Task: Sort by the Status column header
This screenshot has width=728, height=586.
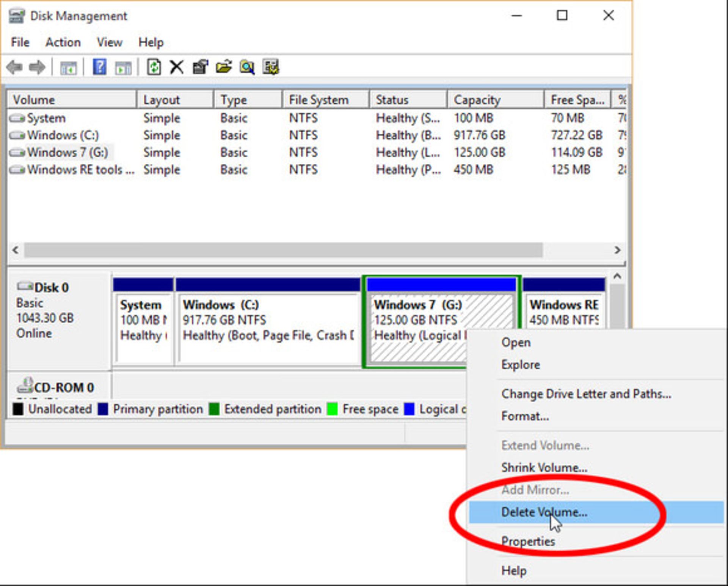Action: click(408, 100)
